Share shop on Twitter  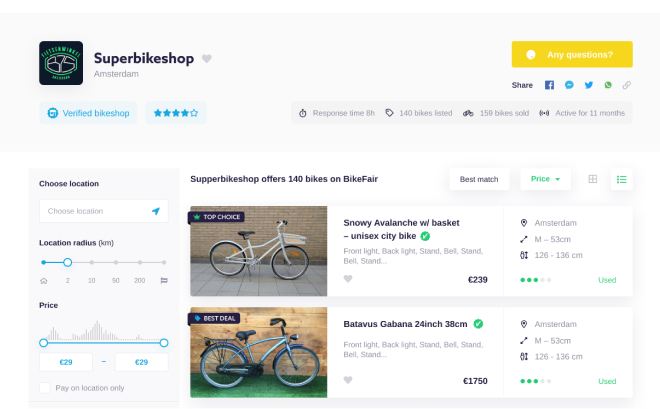point(589,86)
